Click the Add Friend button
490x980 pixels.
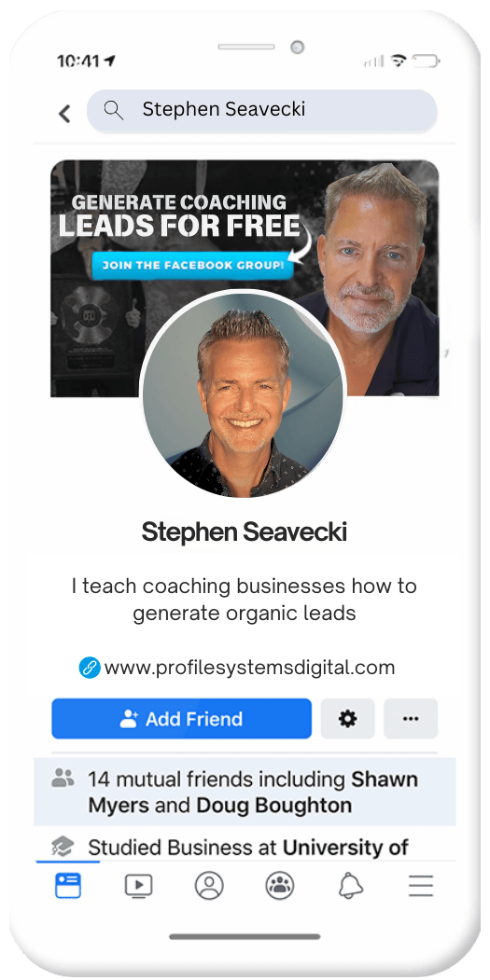click(x=181, y=719)
